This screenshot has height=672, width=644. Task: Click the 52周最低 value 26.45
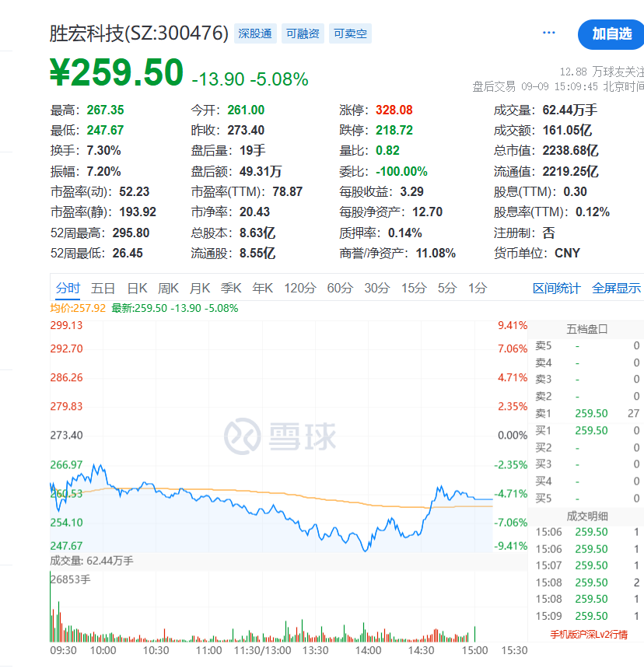(x=128, y=253)
